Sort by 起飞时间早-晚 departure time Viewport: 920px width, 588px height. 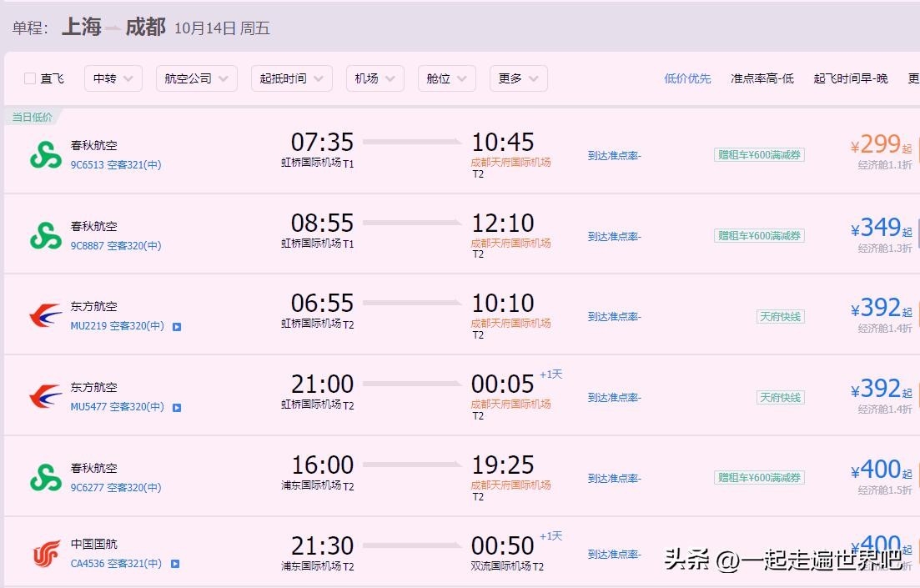click(850, 78)
